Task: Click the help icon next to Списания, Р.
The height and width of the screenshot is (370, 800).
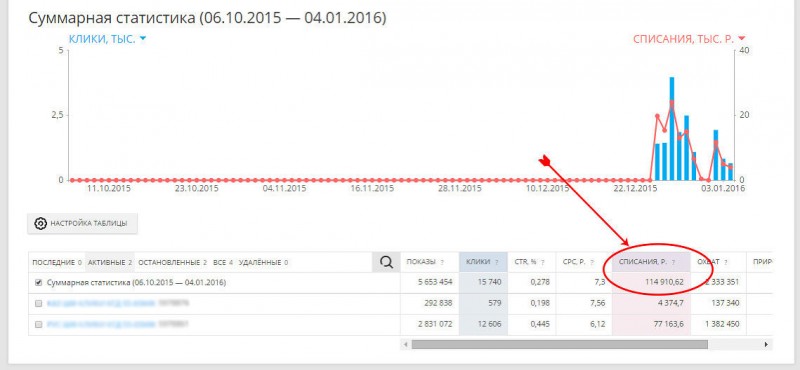Action: click(673, 262)
